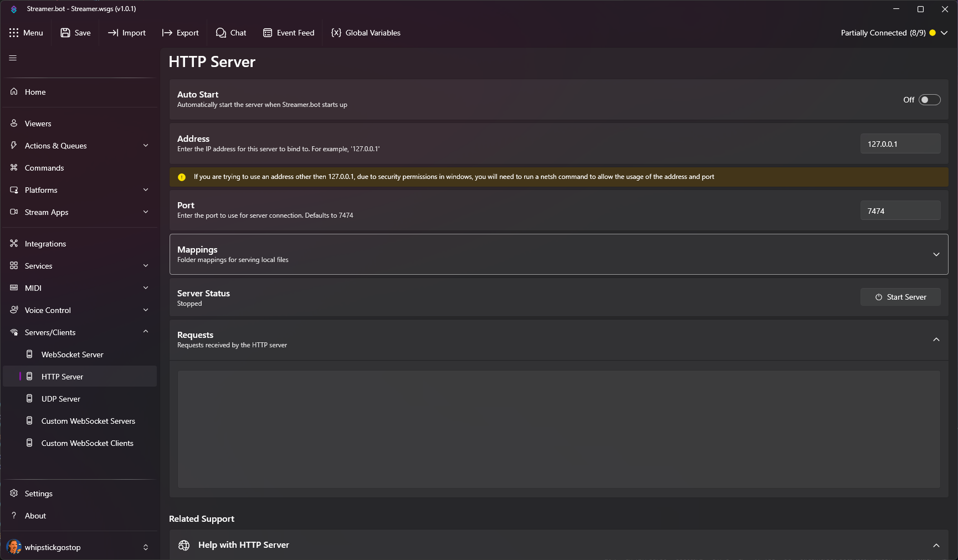Image resolution: width=958 pixels, height=560 pixels.
Task: Open the connection status dropdown
Action: pos(944,33)
